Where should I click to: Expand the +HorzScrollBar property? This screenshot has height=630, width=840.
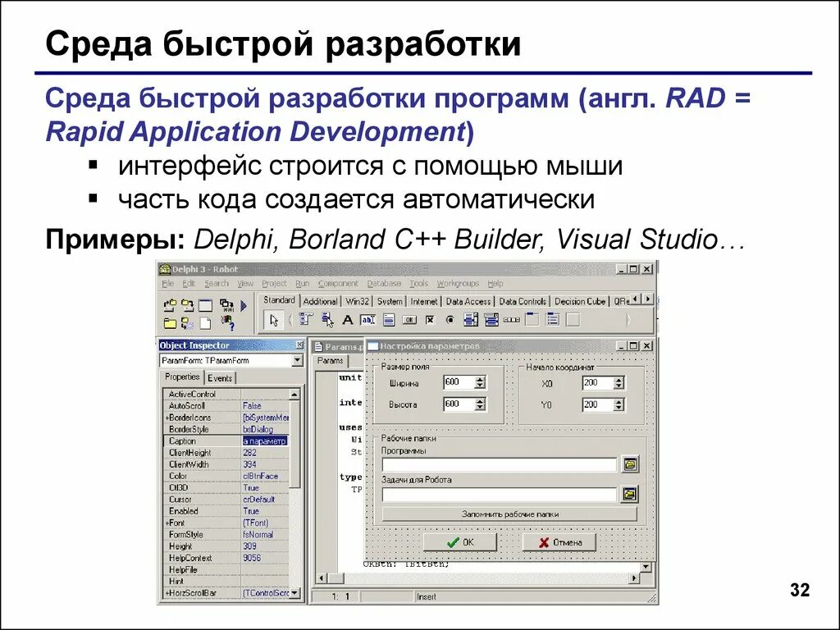click(x=167, y=594)
